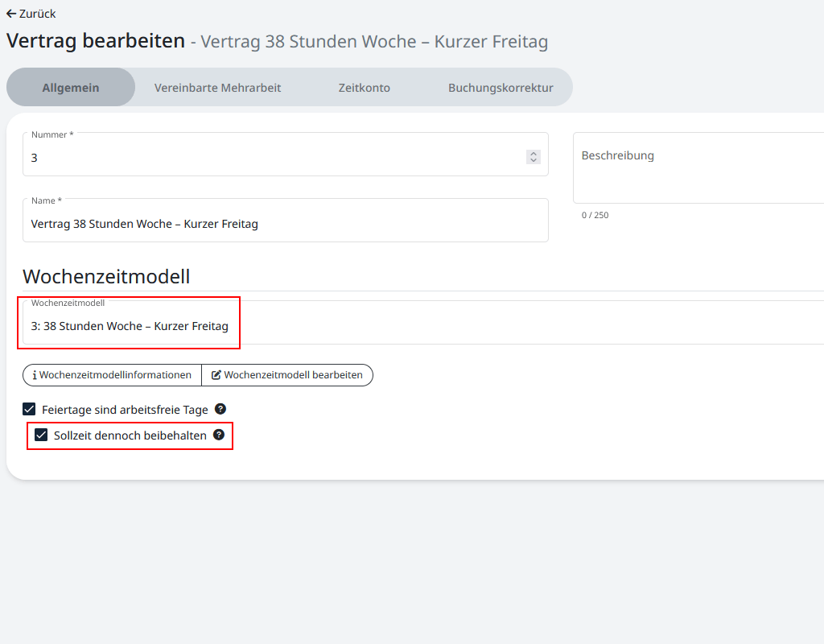The image size is (824, 644).
Task: Open the Zeitkonto tab
Action: click(x=364, y=88)
